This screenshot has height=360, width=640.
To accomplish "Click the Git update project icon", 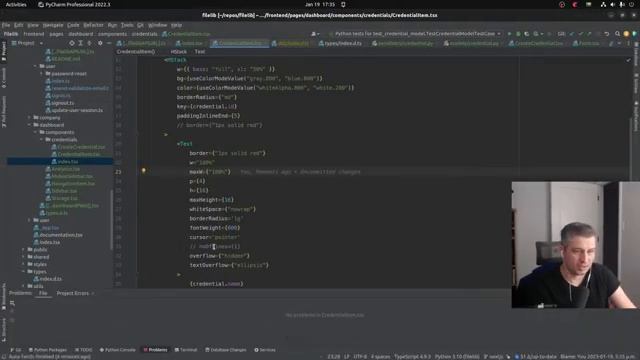I will tap(572, 34).
